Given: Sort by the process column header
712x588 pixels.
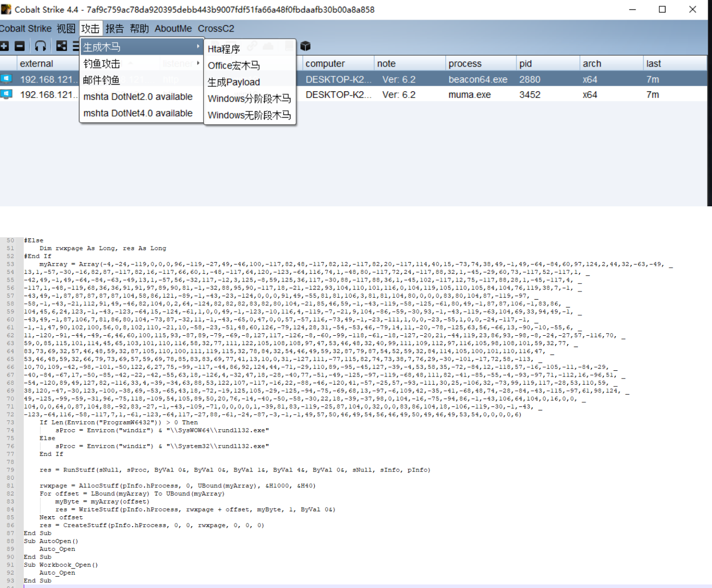Looking at the screenshot, I should pos(481,63).
